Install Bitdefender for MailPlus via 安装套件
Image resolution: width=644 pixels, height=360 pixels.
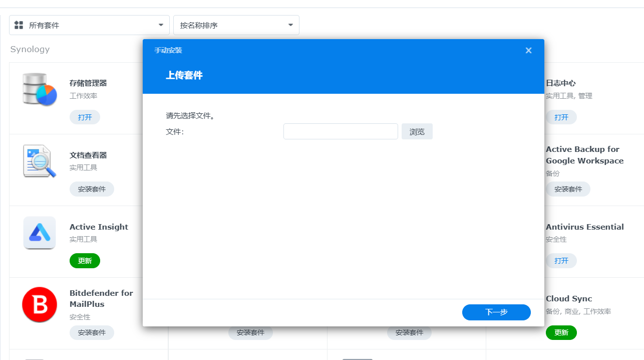pos(92,332)
